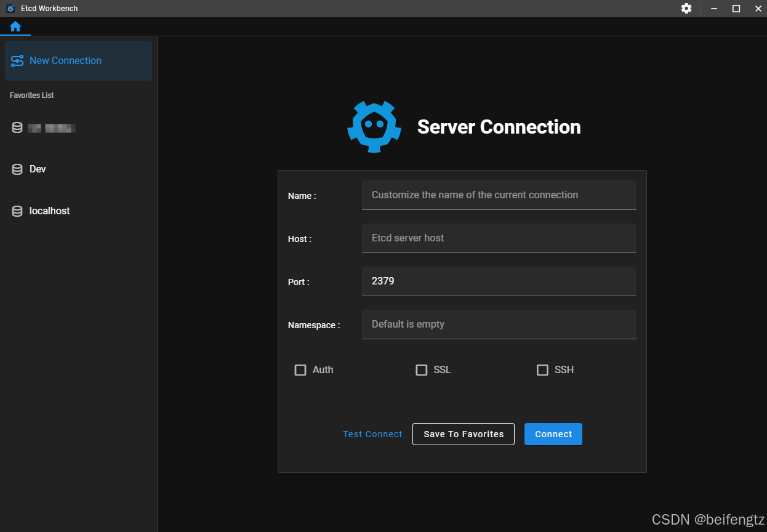
Task: Click the Host : field label
Action: (300, 239)
